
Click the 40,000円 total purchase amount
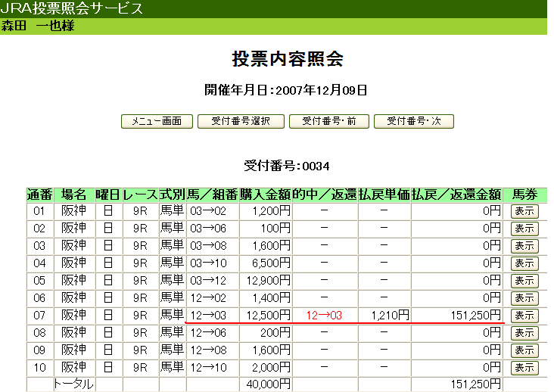click(x=269, y=384)
